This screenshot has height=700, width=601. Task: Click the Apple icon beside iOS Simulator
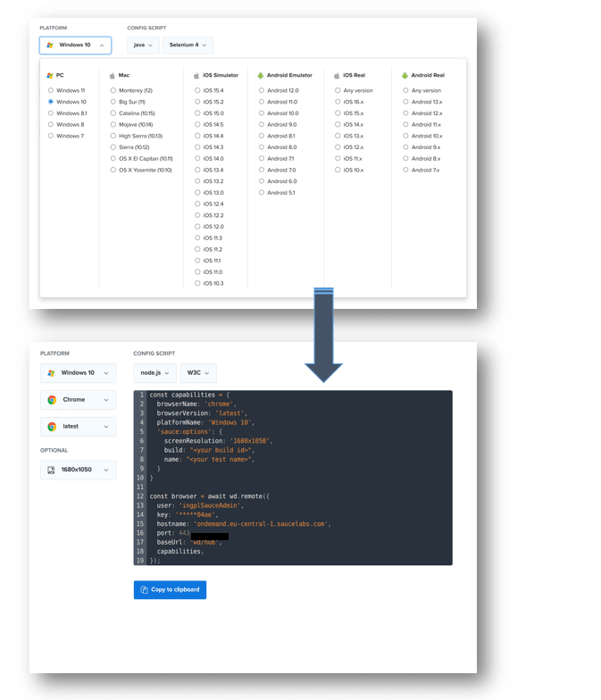point(196,75)
